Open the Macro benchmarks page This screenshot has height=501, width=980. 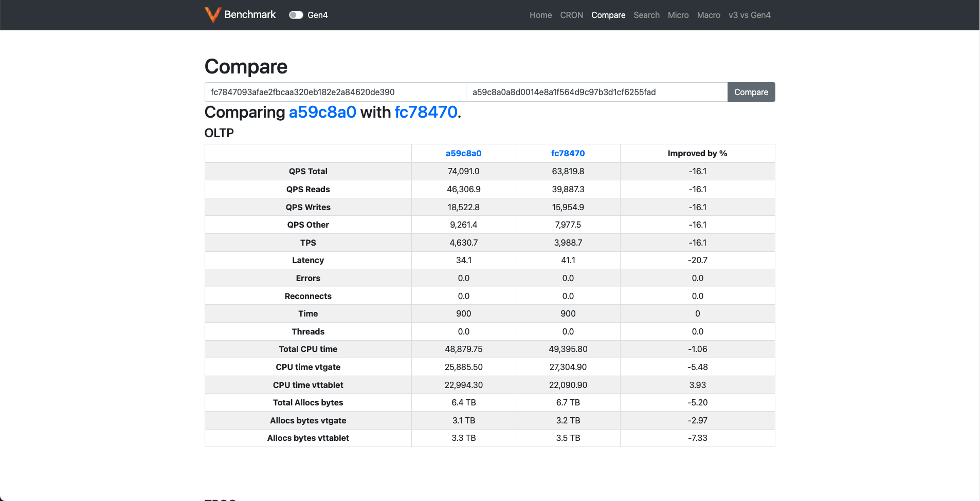[709, 15]
